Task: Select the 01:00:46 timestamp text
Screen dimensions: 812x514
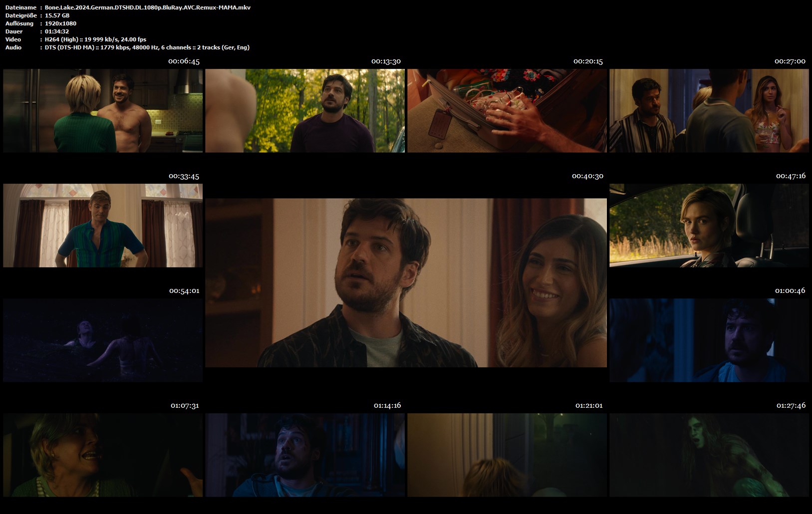Action: 790,291
